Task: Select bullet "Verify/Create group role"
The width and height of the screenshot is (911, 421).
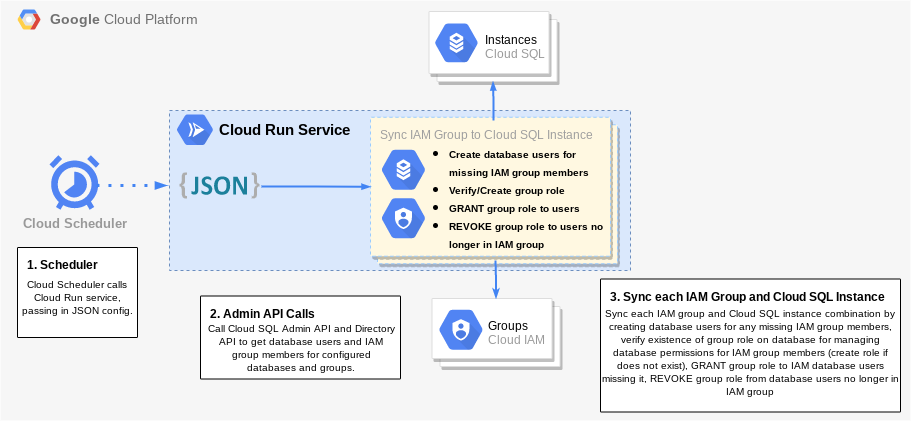Action: coord(507,190)
